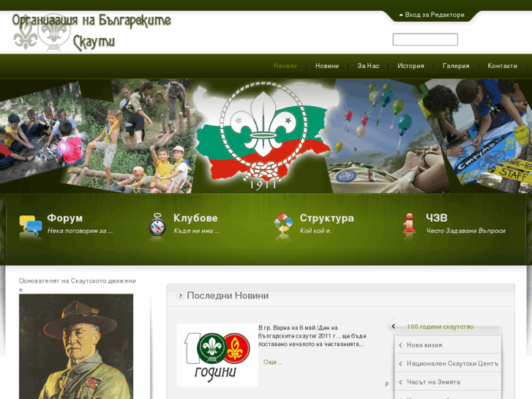Click the 100 години news thumbnail
Screen dimensions: 532x399
(217, 355)
